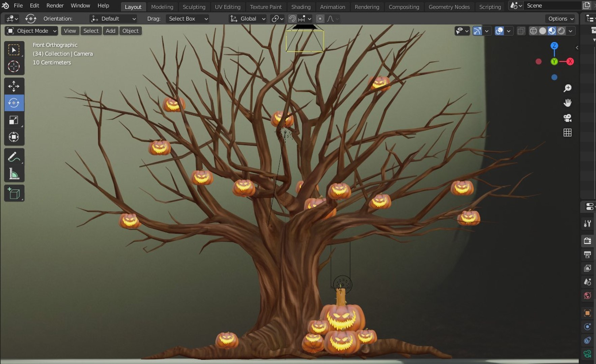596x364 pixels.
Task: Open the Object Data camera properties tab
Action: [x=587, y=354]
